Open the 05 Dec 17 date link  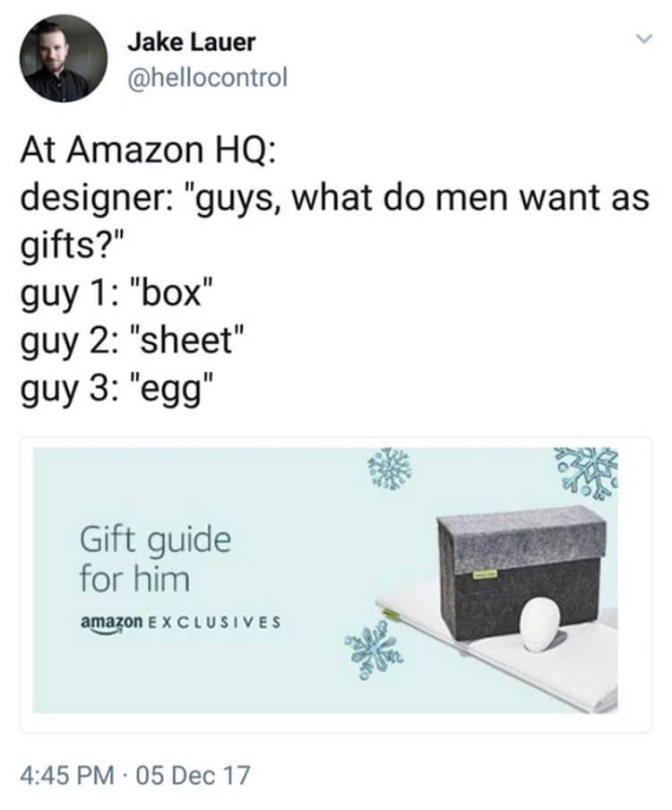coord(194,775)
